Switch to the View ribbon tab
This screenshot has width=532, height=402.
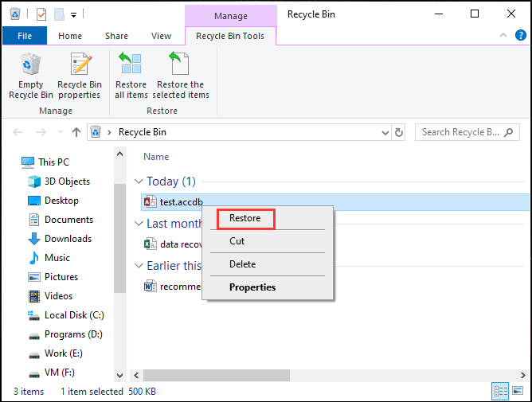pos(161,36)
